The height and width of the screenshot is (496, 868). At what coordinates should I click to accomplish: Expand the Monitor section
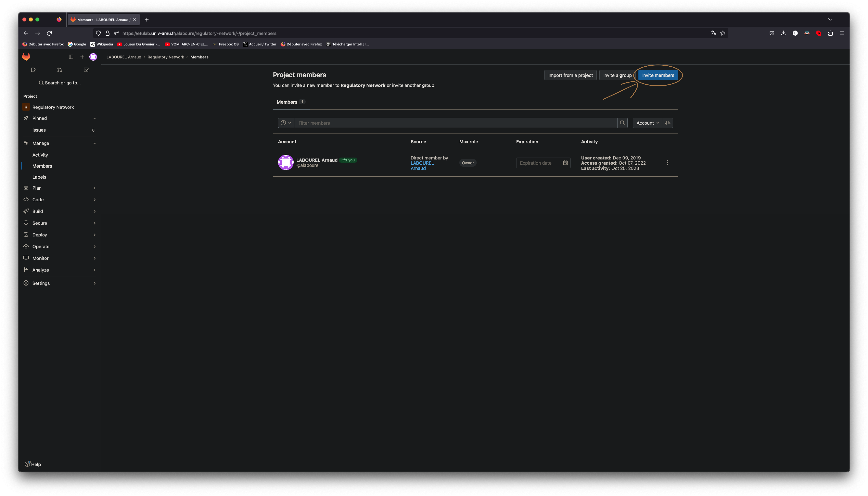point(60,258)
